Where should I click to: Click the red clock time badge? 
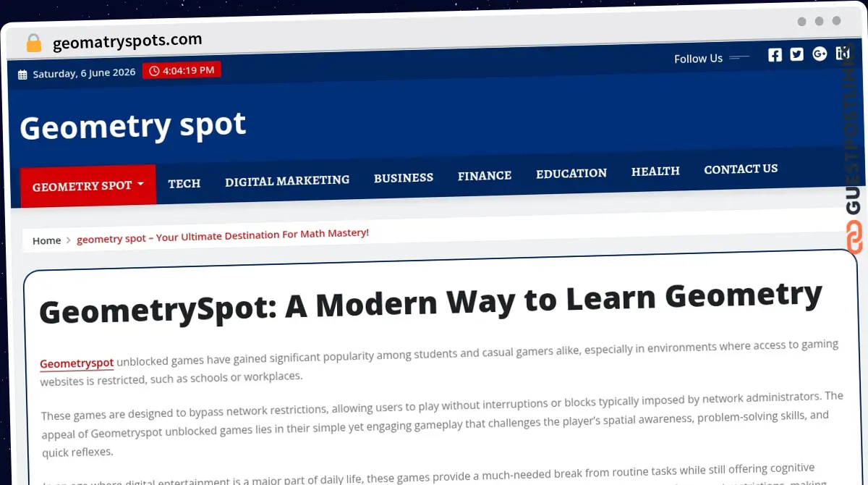182,70
